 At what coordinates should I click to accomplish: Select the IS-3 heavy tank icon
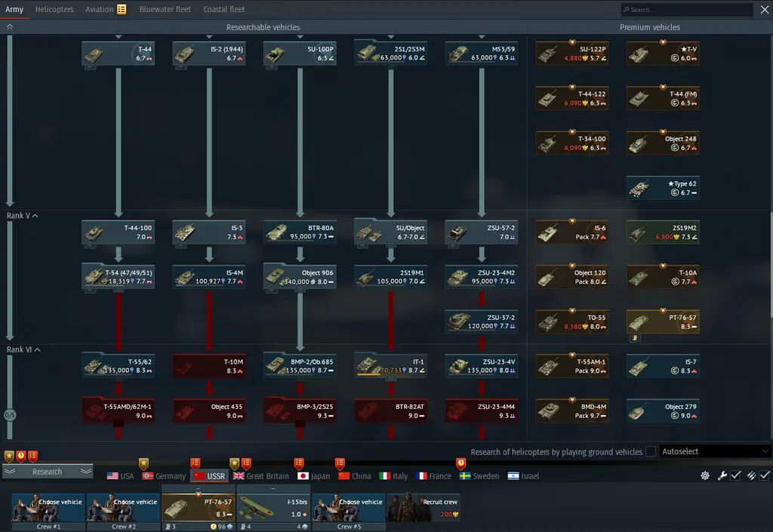209,232
